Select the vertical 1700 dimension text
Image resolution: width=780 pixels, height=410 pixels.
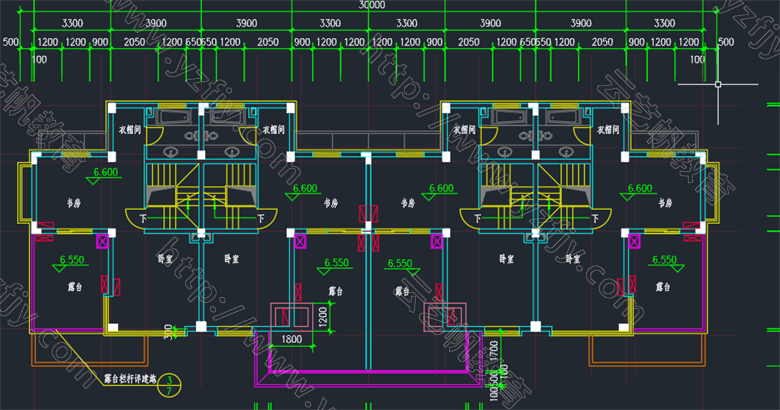click(494, 351)
